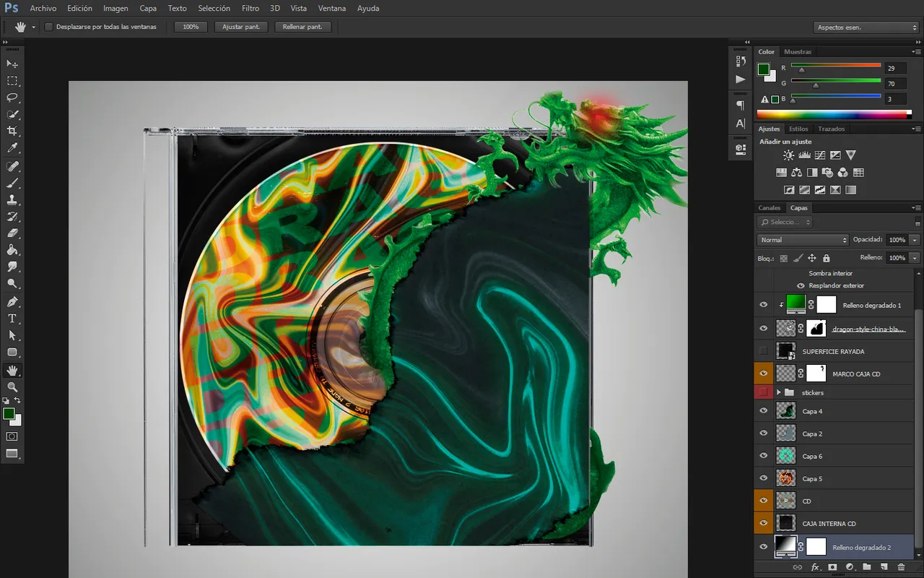
Task: Open the Aspectos esen. workspace dropdown
Action: pos(866,27)
